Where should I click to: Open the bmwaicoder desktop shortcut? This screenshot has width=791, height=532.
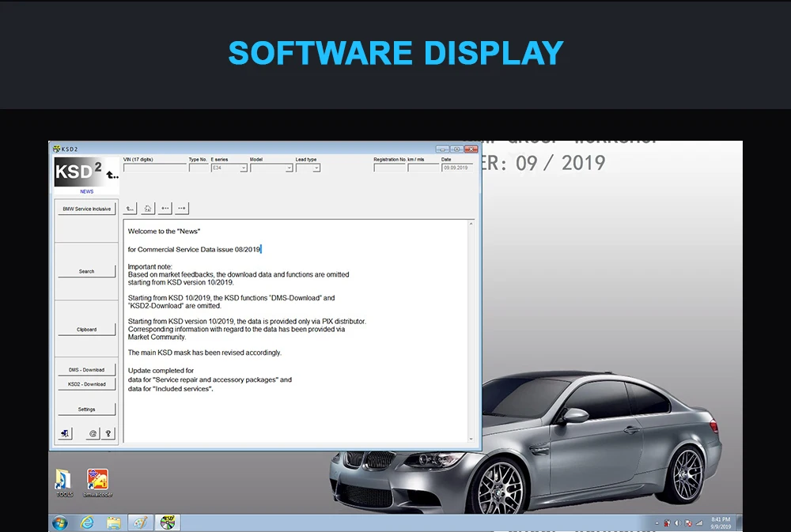point(97,483)
